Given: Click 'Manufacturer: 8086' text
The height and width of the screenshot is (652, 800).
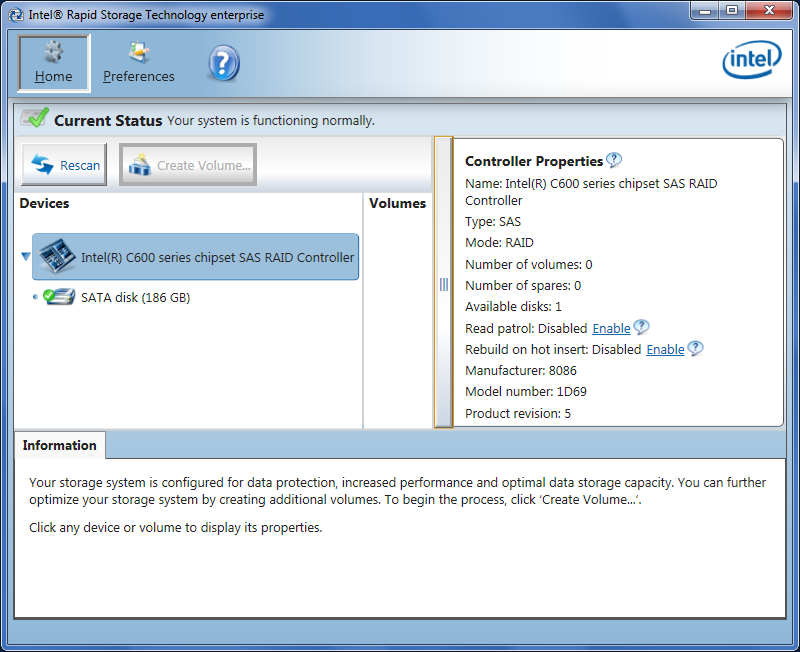Looking at the screenshot, I should pyautogui.click(x=521, y=370).
